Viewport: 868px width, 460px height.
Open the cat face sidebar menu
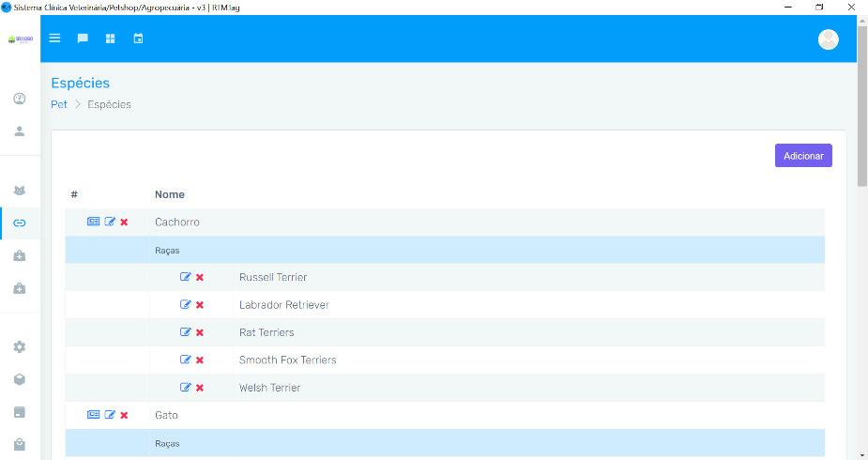pyautogui.click(x=19, y=191)
